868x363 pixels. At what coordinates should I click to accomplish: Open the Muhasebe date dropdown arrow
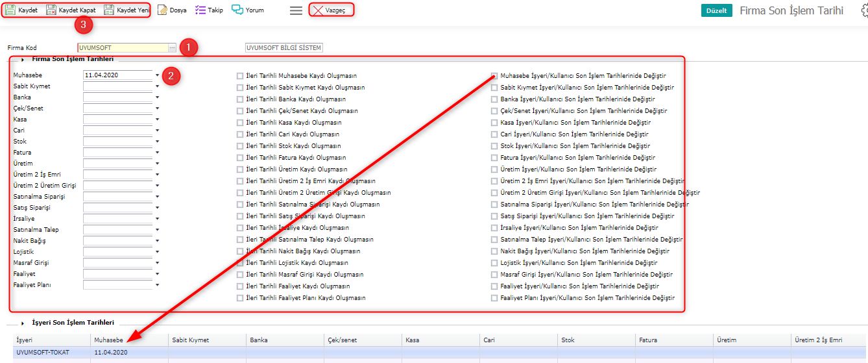pyautogui.click(x=157, y=75)
